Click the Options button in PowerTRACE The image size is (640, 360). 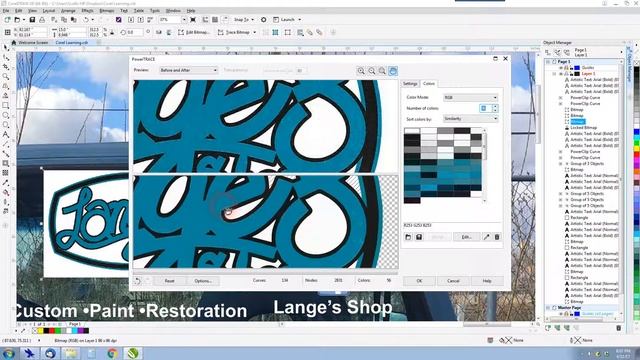[x=203, y=281]
